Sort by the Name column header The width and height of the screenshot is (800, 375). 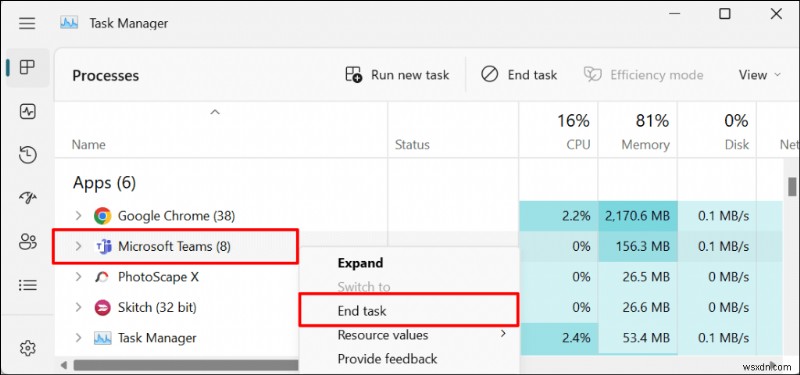pyautogui.click(x=88, y=145)
